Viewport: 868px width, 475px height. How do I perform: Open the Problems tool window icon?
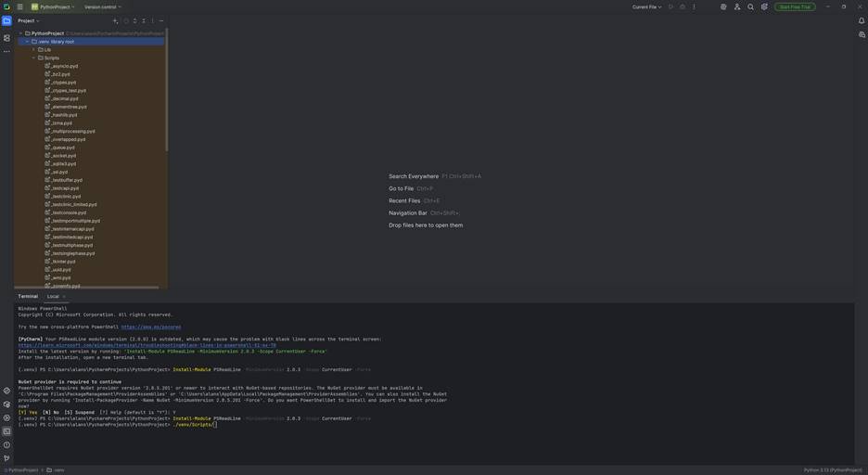click(6, 444)
